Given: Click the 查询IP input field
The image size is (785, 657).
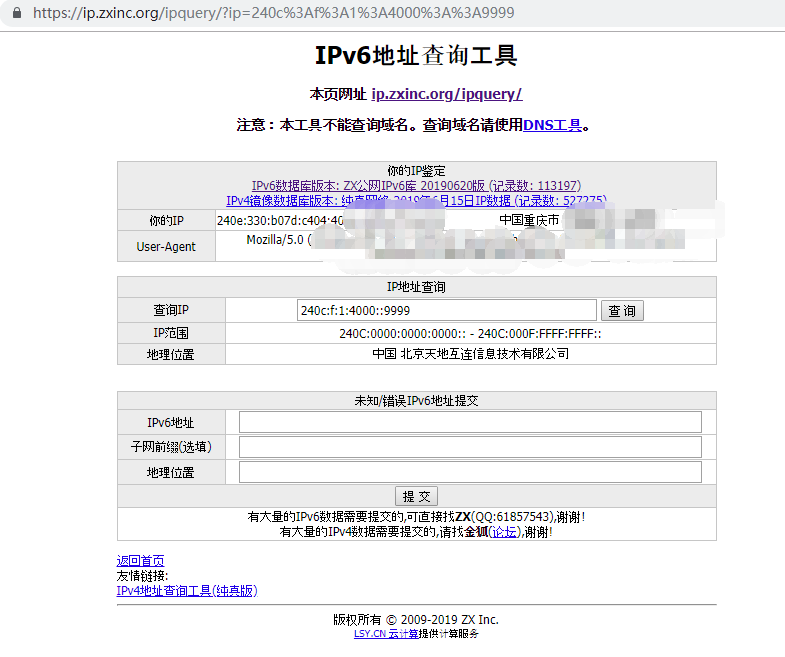Looking at the screenshot, I should [447, 310].
